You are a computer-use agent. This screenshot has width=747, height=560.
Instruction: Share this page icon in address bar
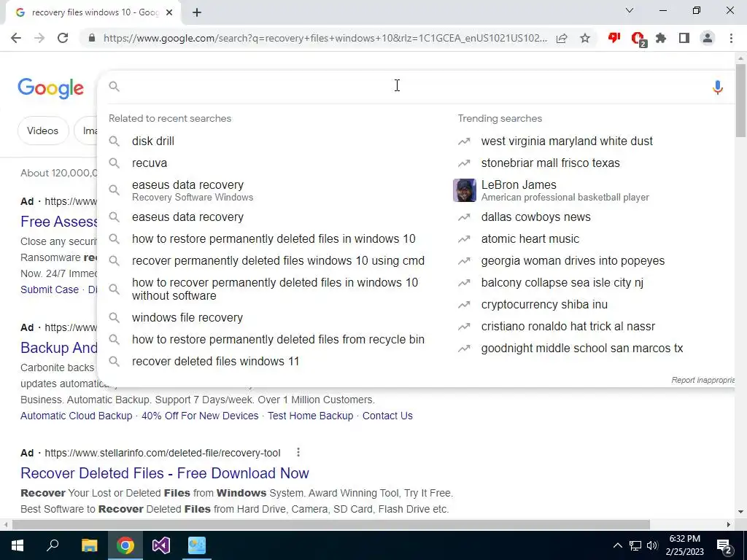pyautogui.click(x=562, y=38)
